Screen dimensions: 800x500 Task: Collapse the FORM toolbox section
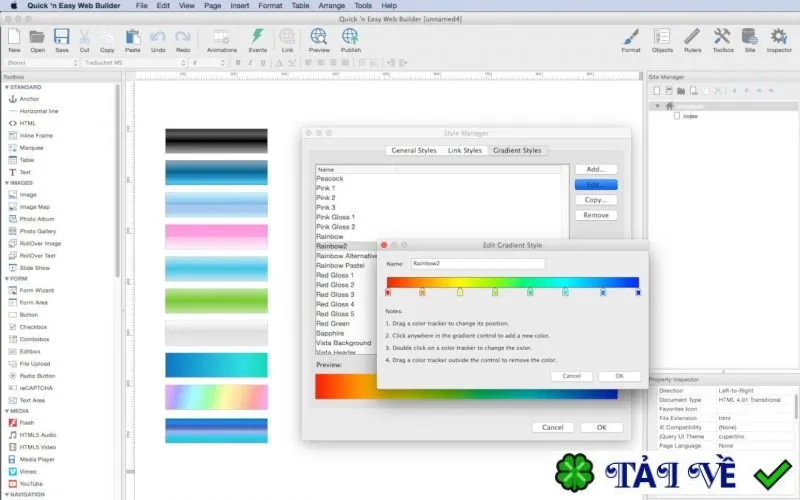pyautogui.click(x=7, y=279)
